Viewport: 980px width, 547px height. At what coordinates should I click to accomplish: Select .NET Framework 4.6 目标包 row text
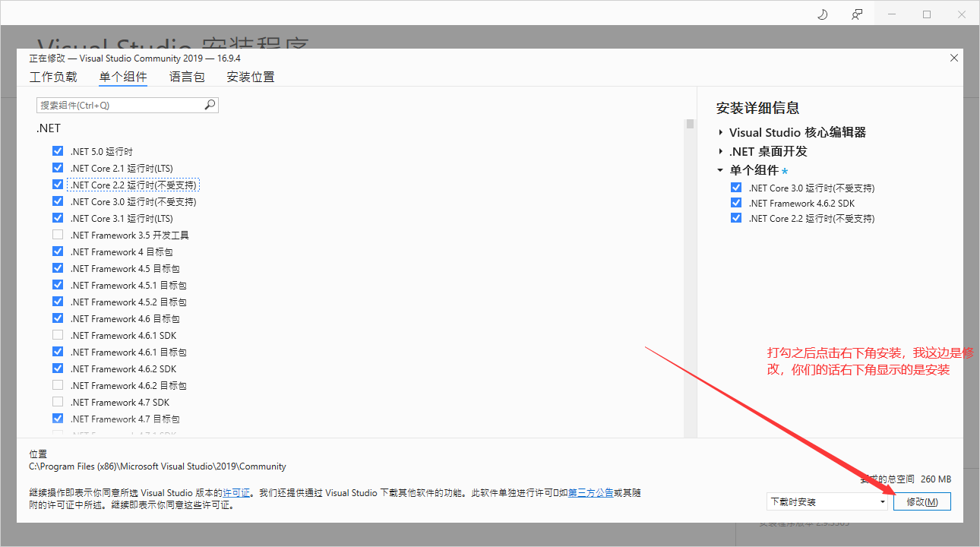125,318
